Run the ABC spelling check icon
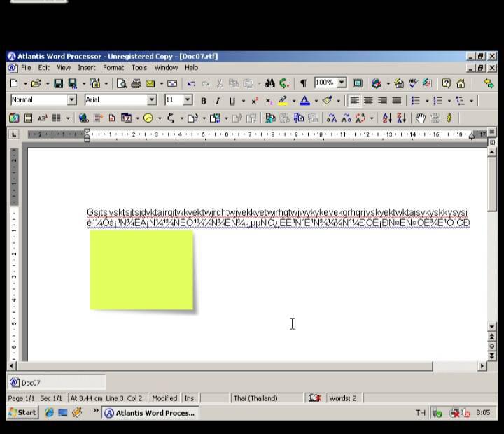This screenshot has width=504, height=434. point(413,83)
